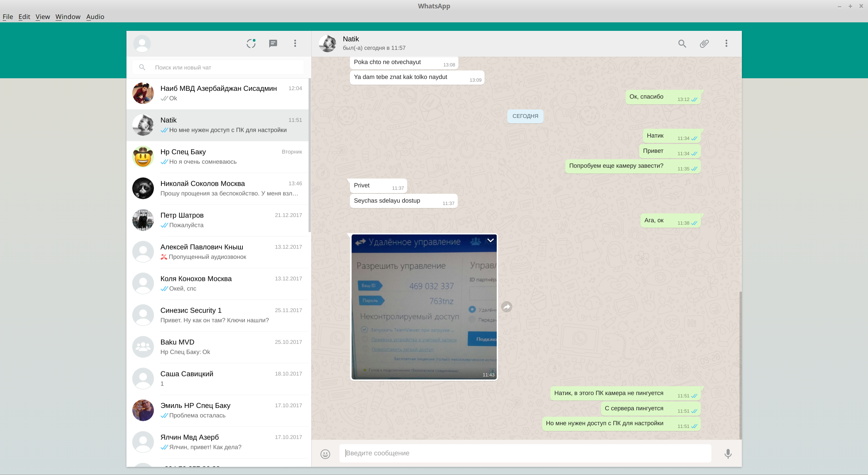The image size is (868, 475).
Task: Open the Baku MVD group chat
Action: [217, 347]
